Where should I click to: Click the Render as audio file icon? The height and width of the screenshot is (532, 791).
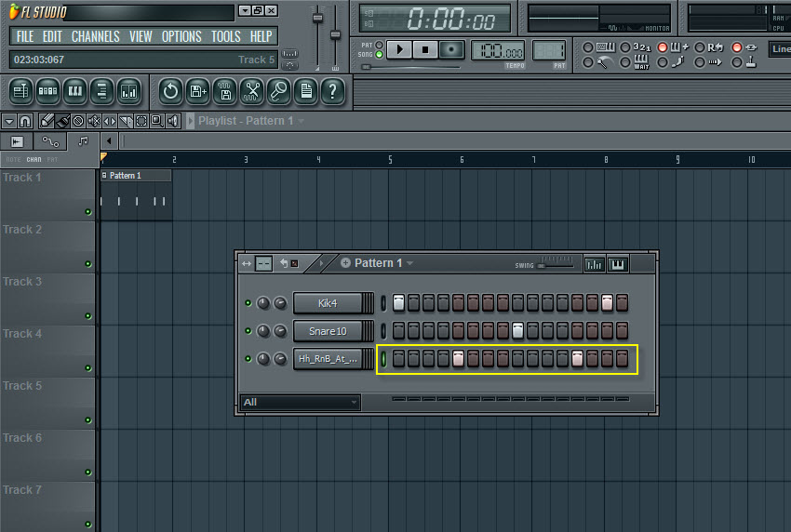click(225, 91)
